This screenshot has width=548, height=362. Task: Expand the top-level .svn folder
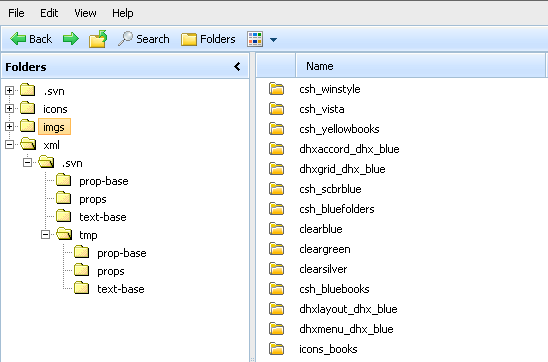pyautogui.click(x=9, y=90)
